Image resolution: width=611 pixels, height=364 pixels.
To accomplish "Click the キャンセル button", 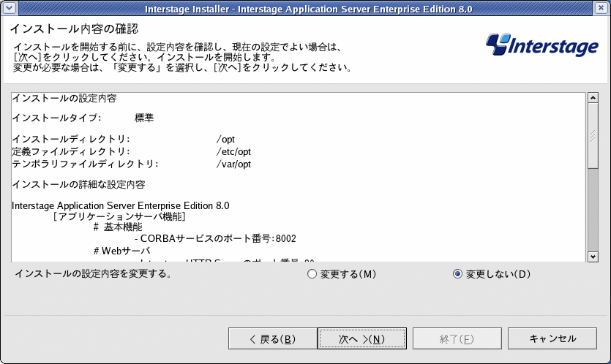I will [552, 338].
